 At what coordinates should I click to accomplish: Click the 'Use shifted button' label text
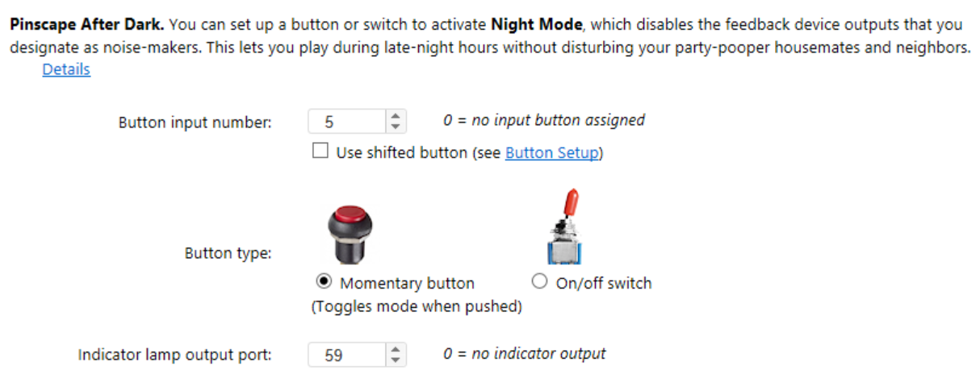click(401, 152)
